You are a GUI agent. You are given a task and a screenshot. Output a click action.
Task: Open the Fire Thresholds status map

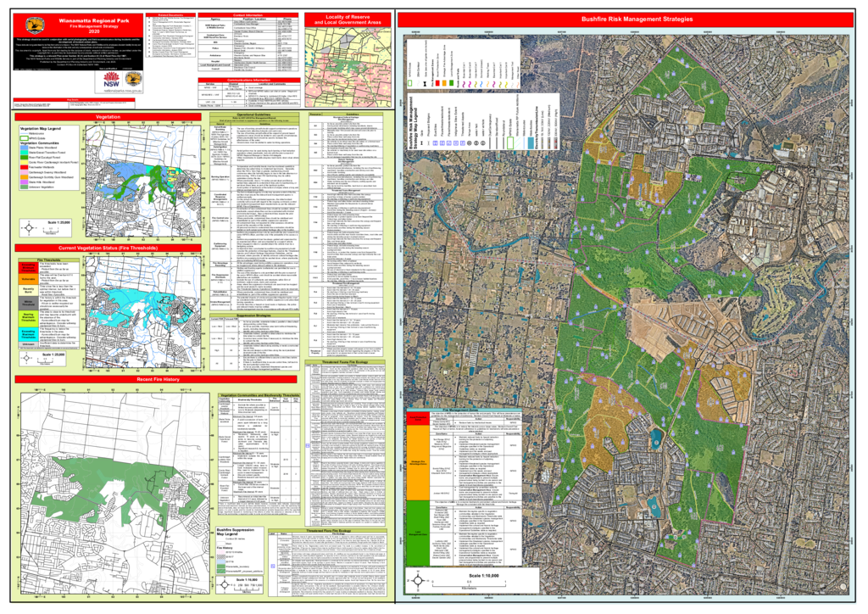coord(143,310)
